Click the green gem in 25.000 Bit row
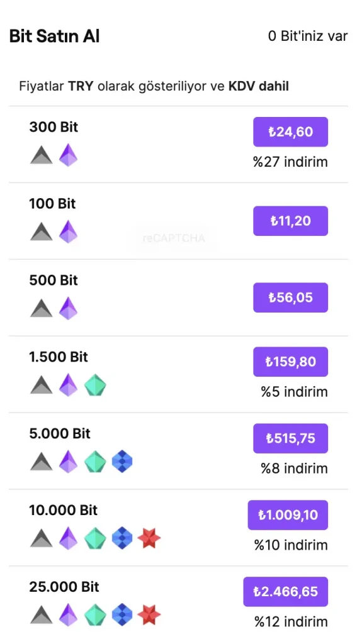362x644 pixels. [95, 615]
